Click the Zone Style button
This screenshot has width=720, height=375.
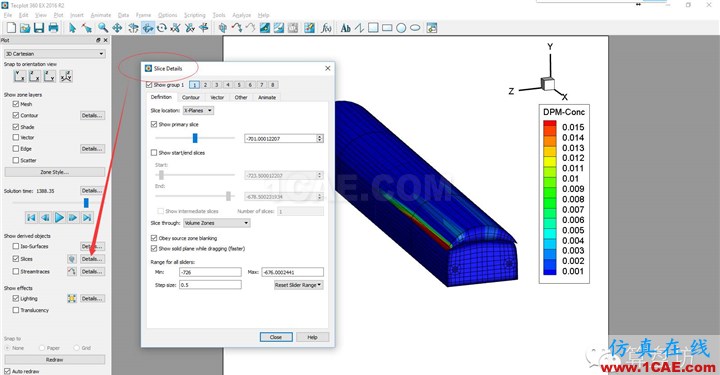55,172
